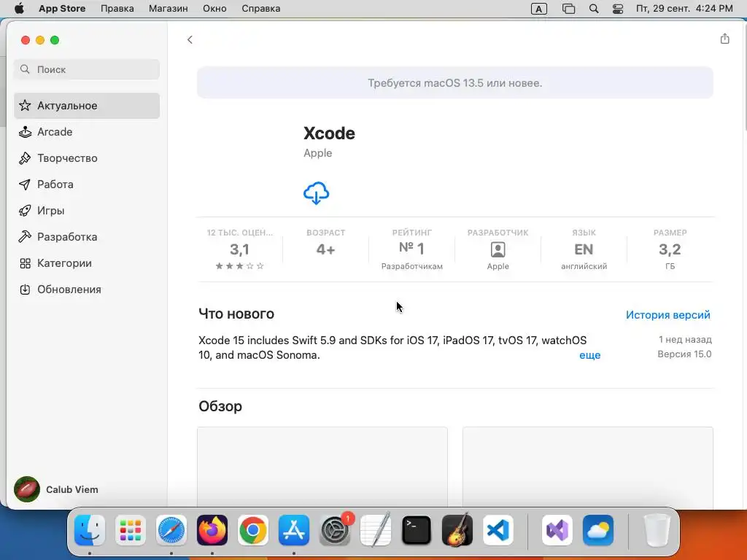Click the 3,1 star rating block
Screen dimensions: 747x560
click(x=239, y=249)
